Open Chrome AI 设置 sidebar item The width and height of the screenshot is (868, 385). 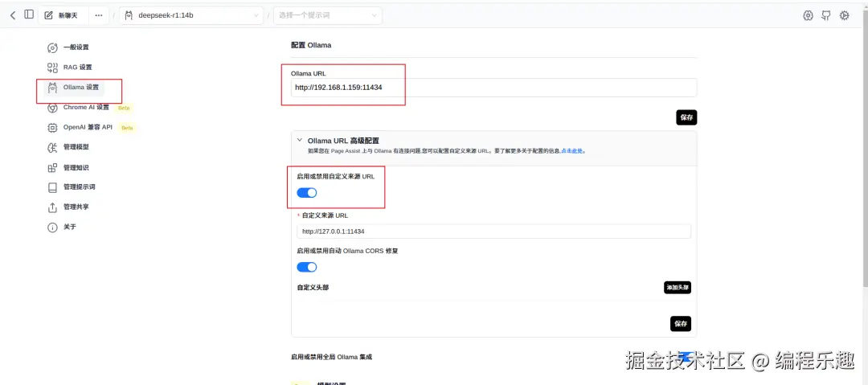pyautogui.click(x=78, y=108)
